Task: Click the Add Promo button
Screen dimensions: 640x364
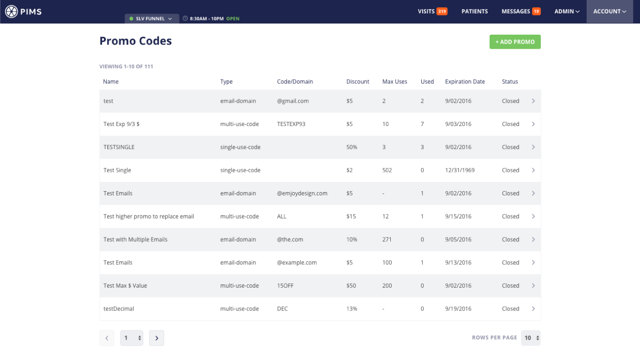Action: [515, 42]
